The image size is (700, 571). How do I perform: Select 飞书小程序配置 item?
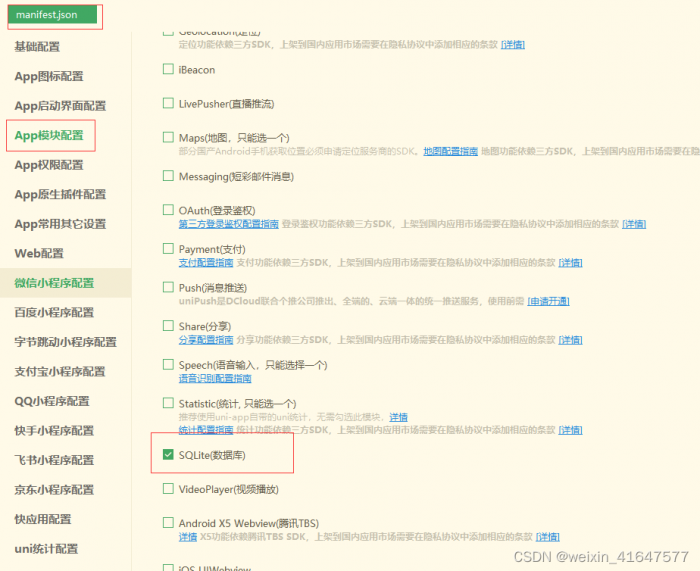click(x=54, y=460)
